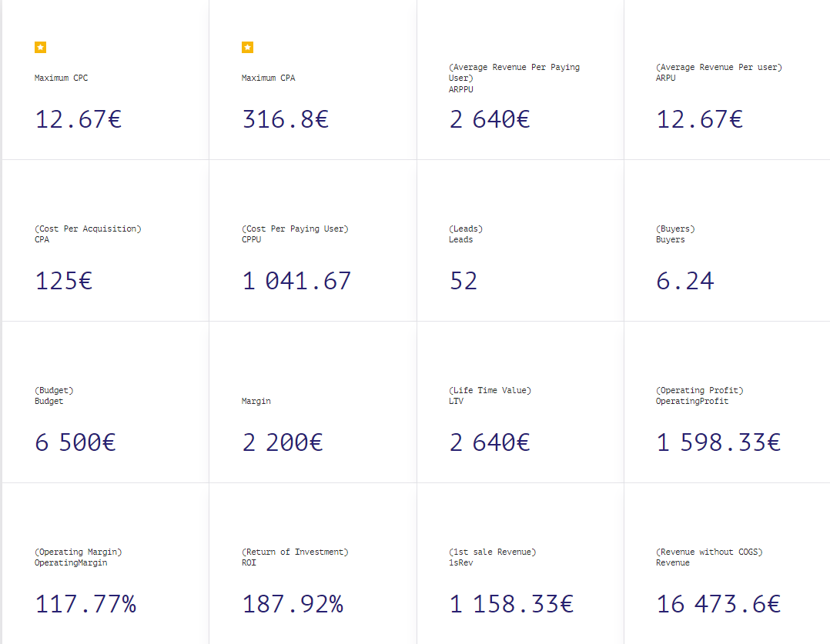Click the Revenue value 16 473.6€
The height and width of the screenshot is (644, 830).
coord(718,604)
